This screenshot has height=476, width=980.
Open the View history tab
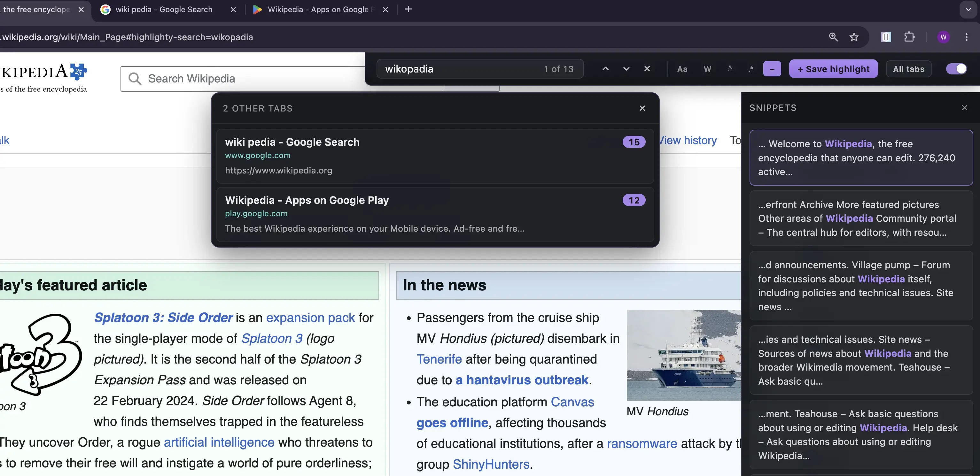[688, 140]
